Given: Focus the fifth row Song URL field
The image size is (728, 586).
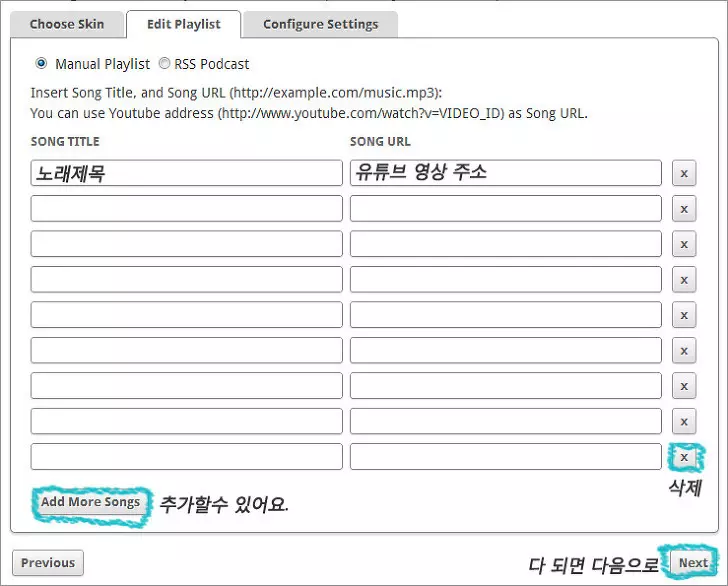Looking at the screenshot, I should (x=506, y=315).
